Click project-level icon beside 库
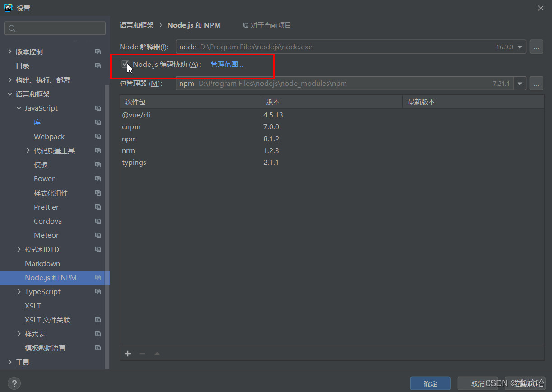 click(x=98, y=122)
